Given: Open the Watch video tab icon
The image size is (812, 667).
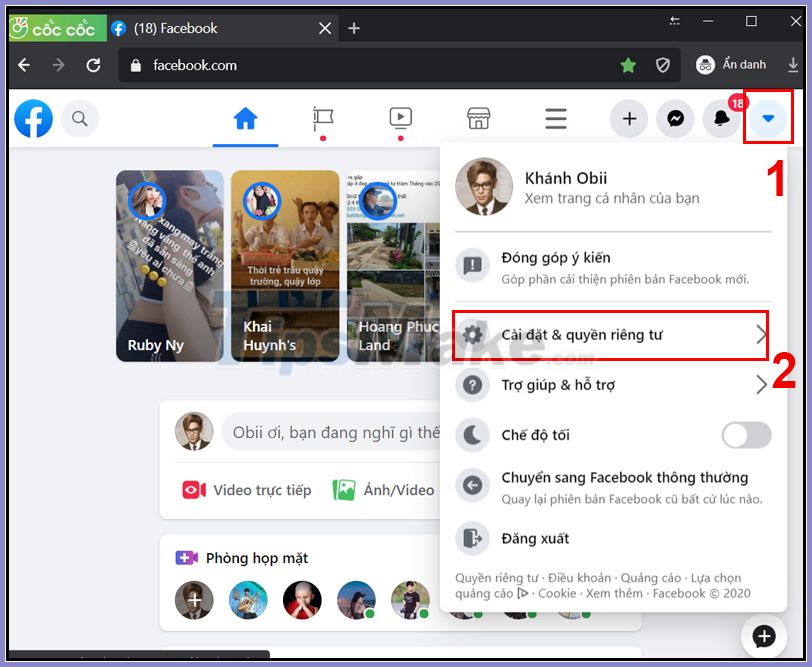Looking at the screenshot, I should click(x=400, y=118).
